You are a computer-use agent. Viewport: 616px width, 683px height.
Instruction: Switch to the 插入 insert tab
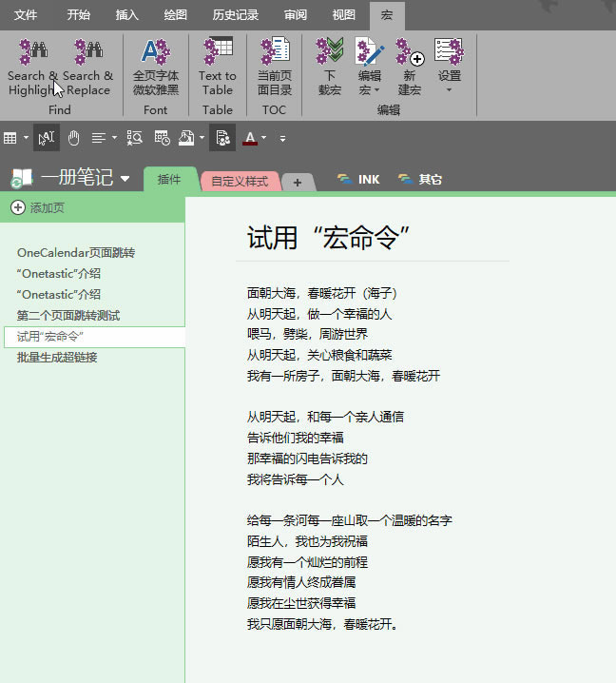(126, 15)
